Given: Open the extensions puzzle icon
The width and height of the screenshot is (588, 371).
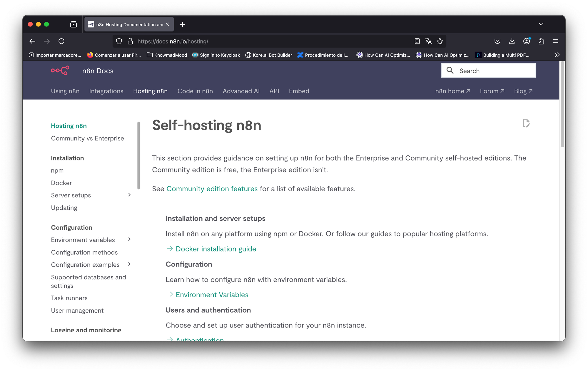Looking at the screenshot, I should 541,41.
